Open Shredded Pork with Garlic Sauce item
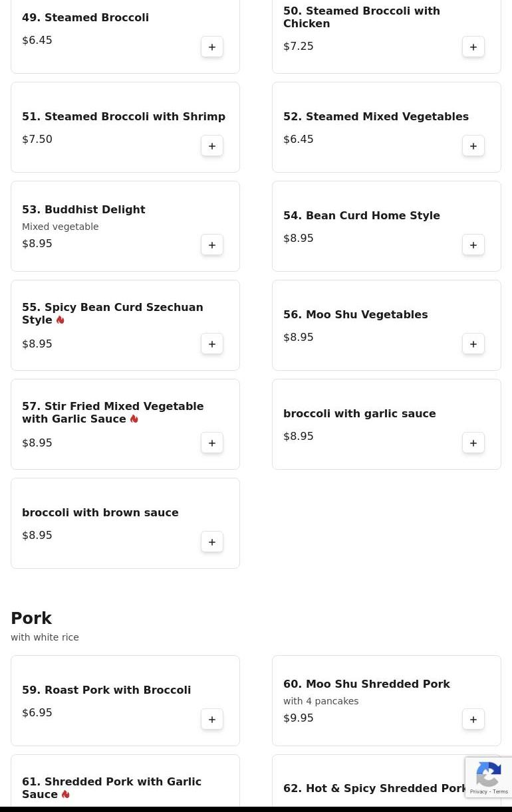The image size is (512, 812). [111, 788]
